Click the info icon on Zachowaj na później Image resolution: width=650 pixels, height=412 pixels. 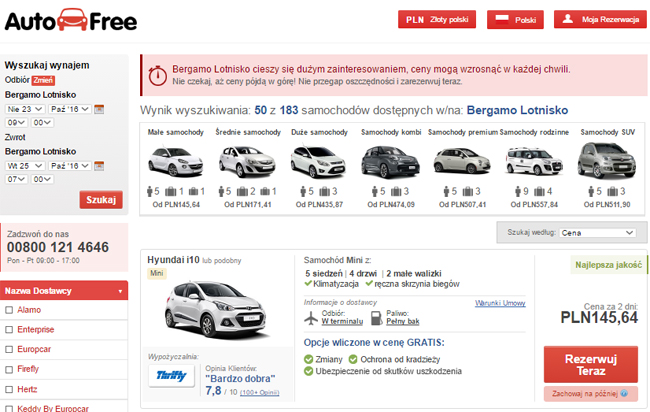pyautogui.click(x=624, y=393)
